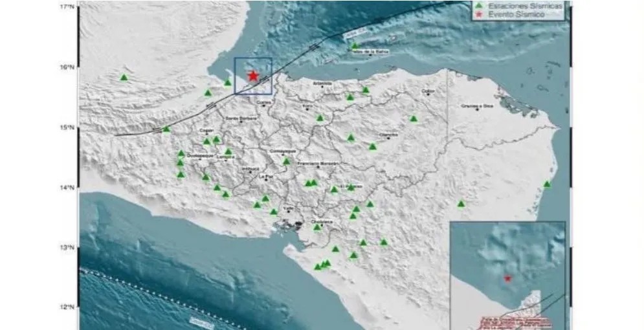Select the station just below the Comayagua label
Screen dimensions: 644x330
tap(286, 161)
